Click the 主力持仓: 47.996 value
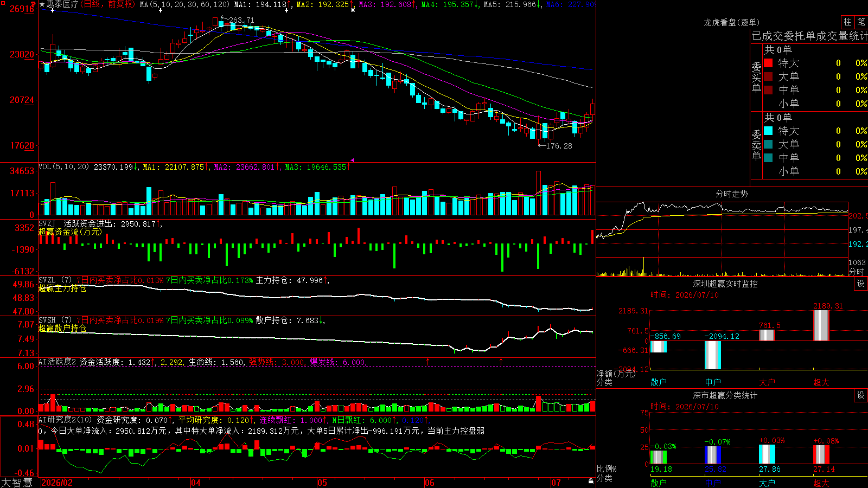Viewport: 868px width, 488px height. [290, 280]
